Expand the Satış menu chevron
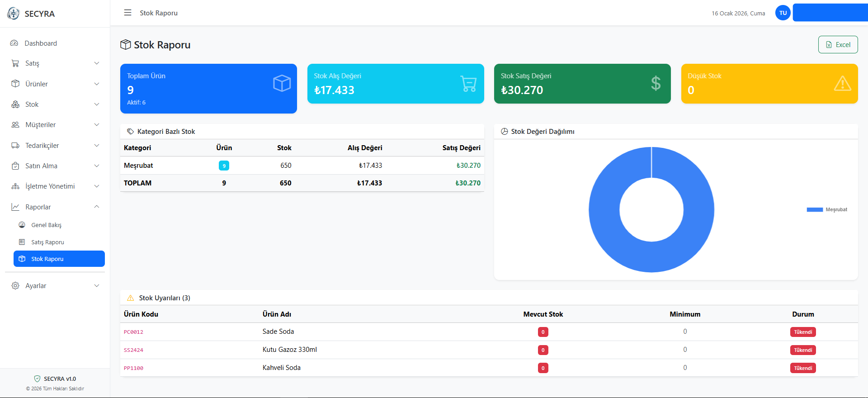 click(x=96, y=63)
